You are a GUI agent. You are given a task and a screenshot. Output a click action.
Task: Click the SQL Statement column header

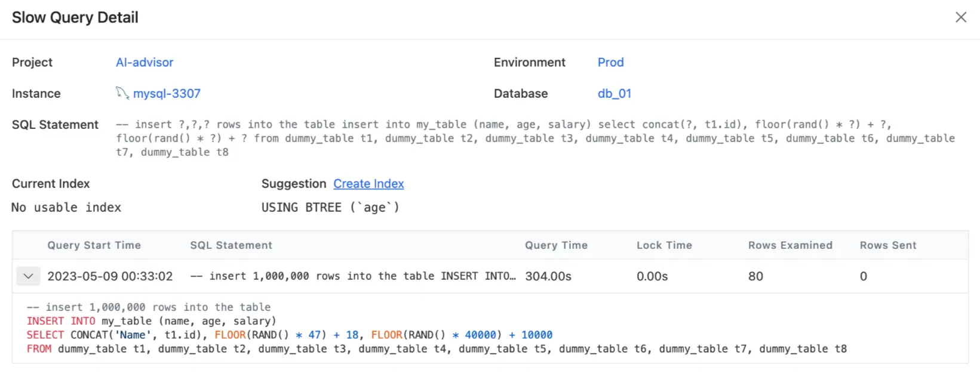231,245
